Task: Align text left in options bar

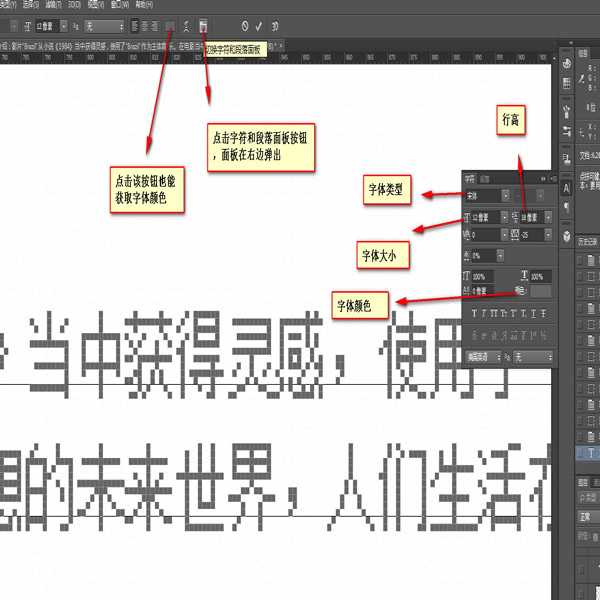Action: click(135, 26)
